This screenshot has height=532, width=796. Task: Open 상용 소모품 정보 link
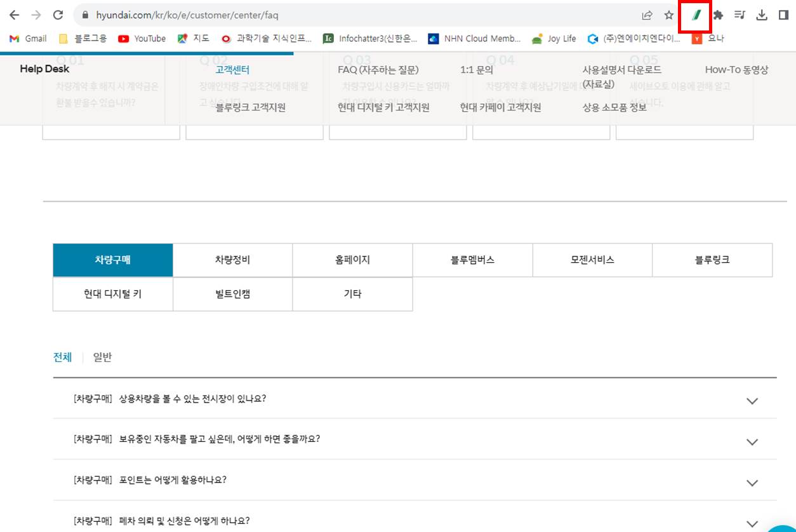[x=614, y=107]
